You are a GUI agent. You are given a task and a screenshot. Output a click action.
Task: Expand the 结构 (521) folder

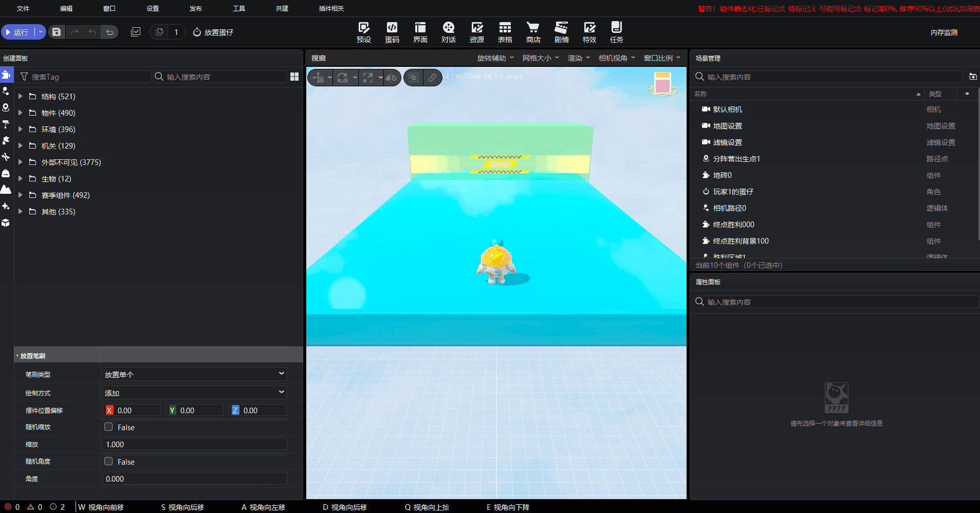pos(20,96)
